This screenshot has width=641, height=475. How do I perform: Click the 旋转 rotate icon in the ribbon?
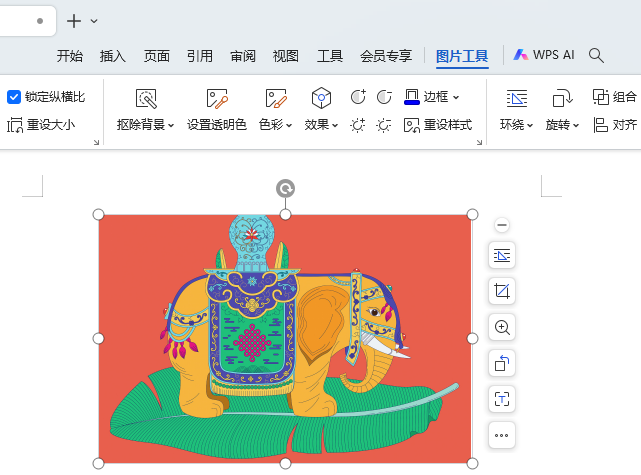click(563, 98)
